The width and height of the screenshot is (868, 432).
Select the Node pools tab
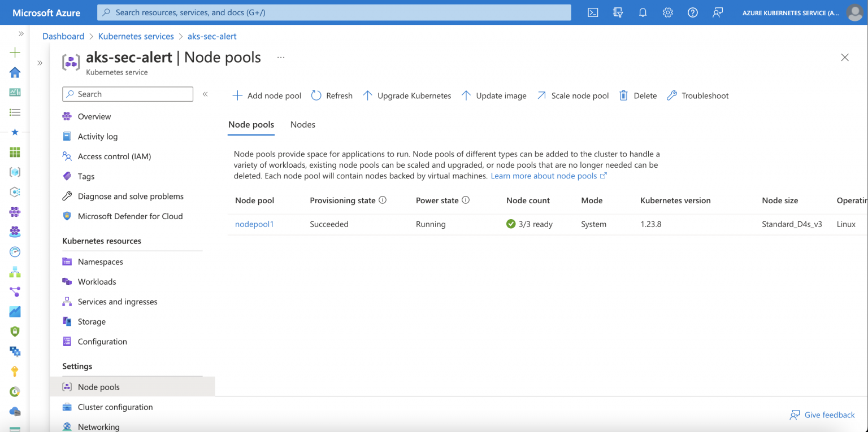251,124
